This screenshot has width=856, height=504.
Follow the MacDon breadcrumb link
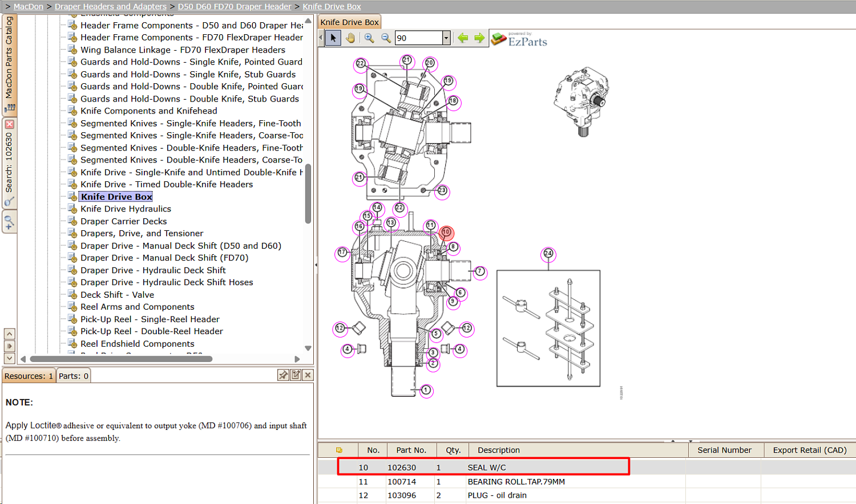(29, 6)
